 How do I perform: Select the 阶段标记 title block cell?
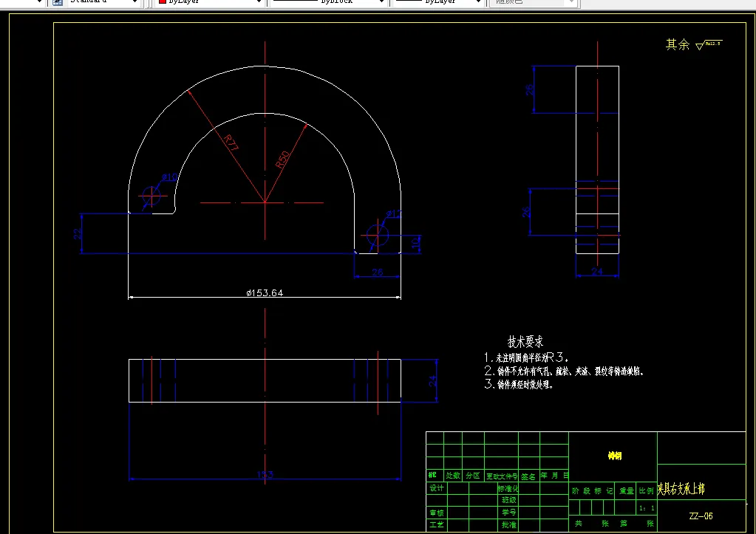[x=593, y=490]
